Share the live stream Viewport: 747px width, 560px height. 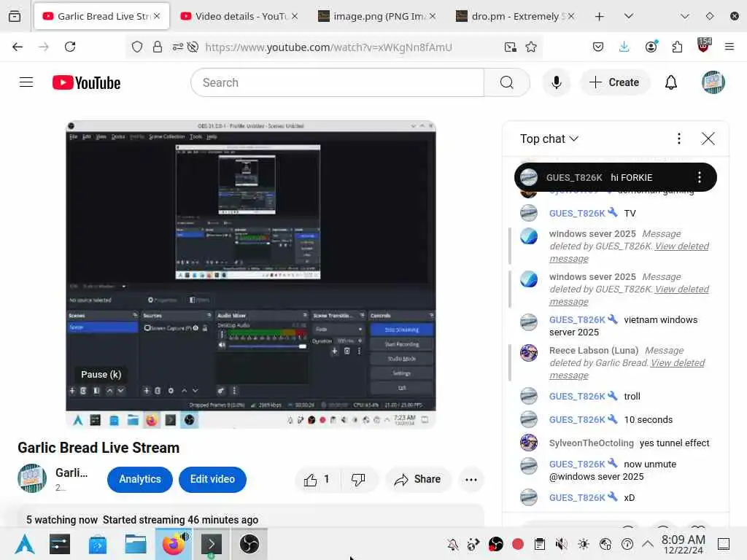coord(417,480)
